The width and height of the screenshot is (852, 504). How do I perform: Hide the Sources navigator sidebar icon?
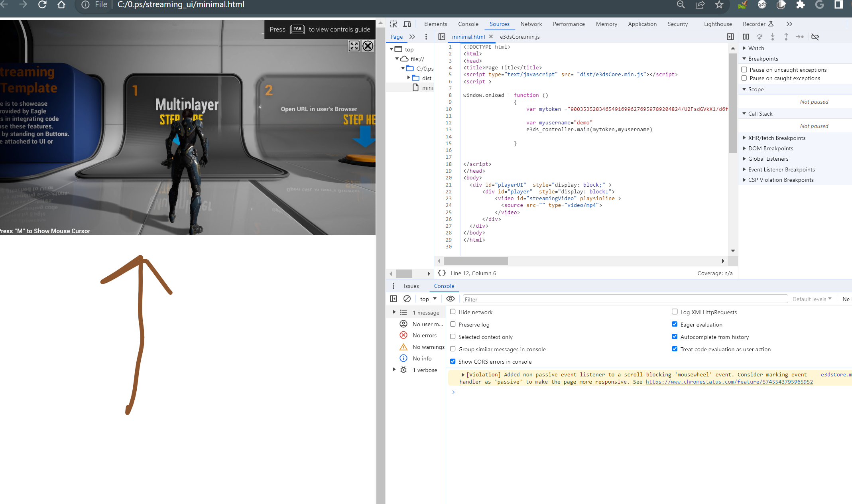coord(442,37)
